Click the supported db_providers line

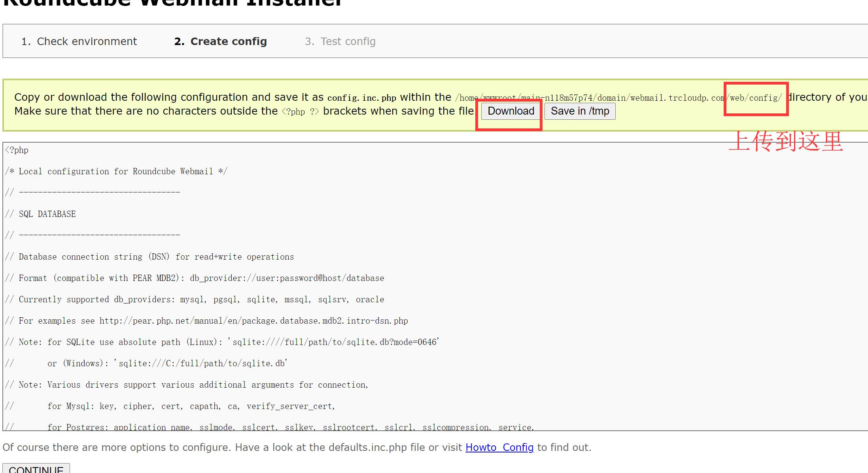tap(195, 300)
